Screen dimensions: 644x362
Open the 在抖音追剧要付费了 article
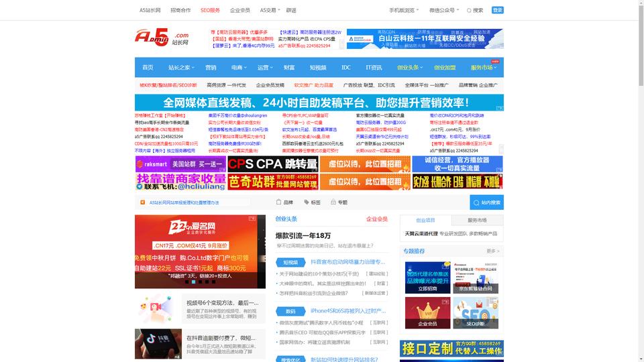[221, 338]
